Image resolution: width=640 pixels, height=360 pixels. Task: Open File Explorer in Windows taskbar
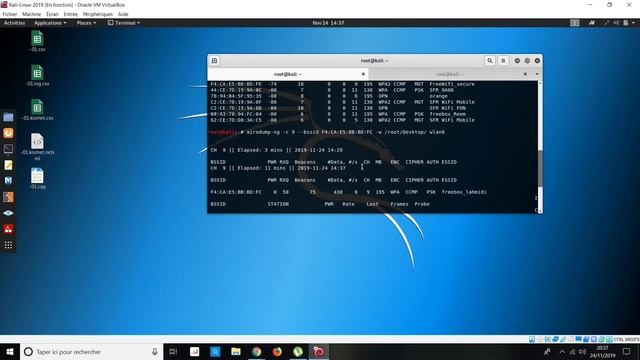236,351
